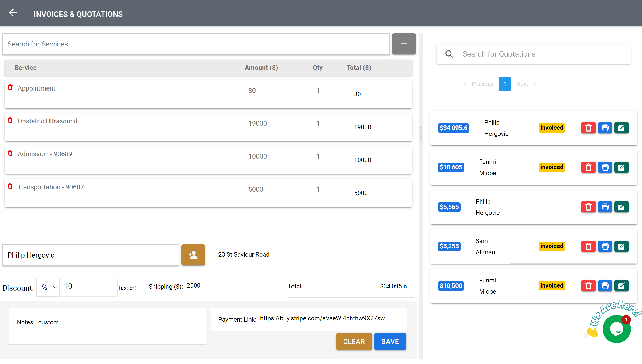This screenshot has height=364, width=642.
Task: Click the Tax: 5% label
Action: [127, 288]
